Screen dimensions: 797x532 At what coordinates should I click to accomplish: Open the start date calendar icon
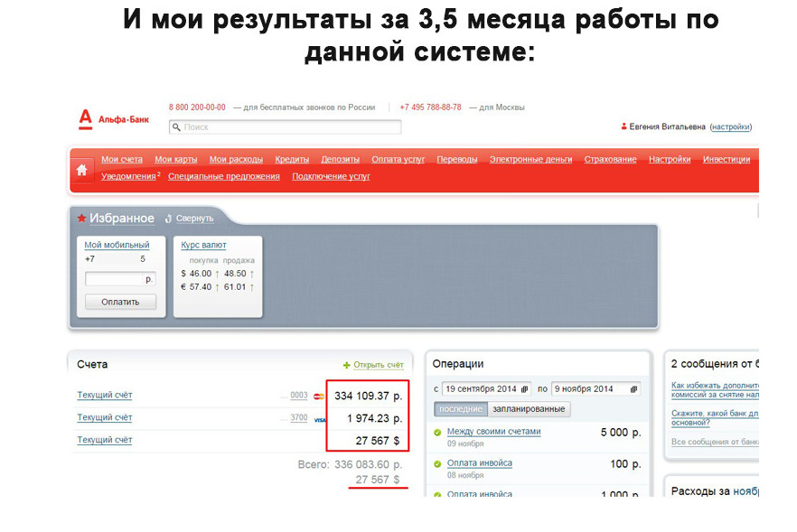pyautogui.click(x=524, y=389)
